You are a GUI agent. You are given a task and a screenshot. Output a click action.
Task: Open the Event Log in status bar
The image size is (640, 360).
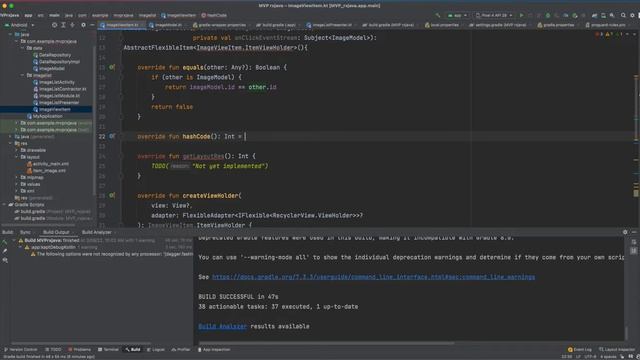coord(580,350)
